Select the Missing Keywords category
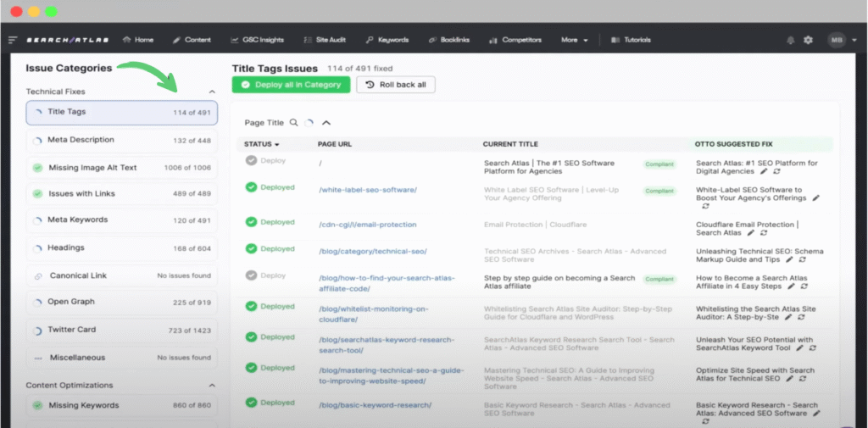 click(122, 405)
